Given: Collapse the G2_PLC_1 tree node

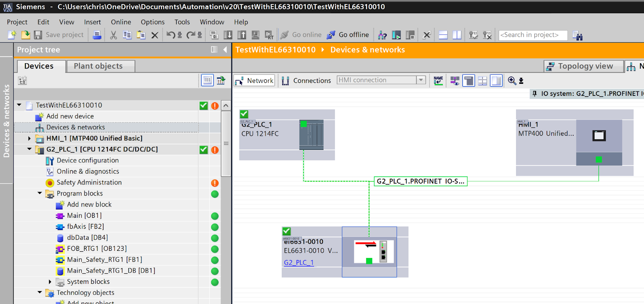Looking at the screenshot, I should point(29,149).
